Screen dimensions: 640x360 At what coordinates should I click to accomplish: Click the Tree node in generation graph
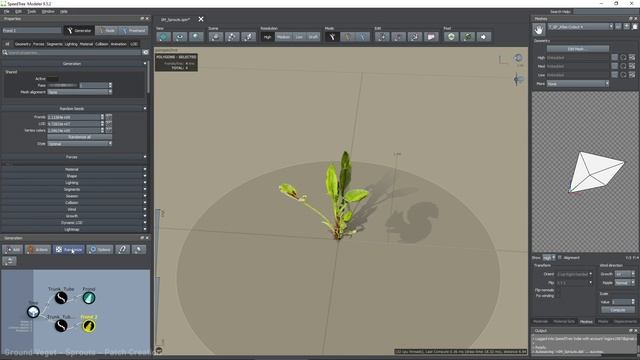pos(33,312)
